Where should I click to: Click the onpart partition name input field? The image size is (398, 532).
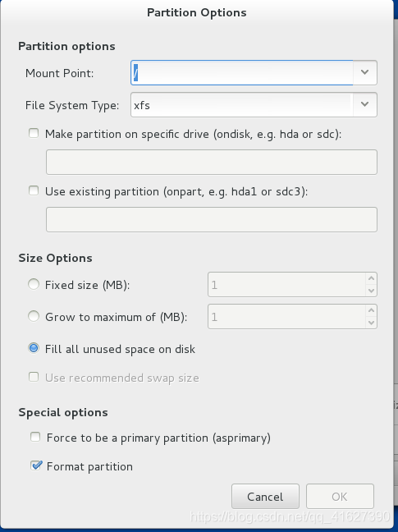(x=212, y=219)
